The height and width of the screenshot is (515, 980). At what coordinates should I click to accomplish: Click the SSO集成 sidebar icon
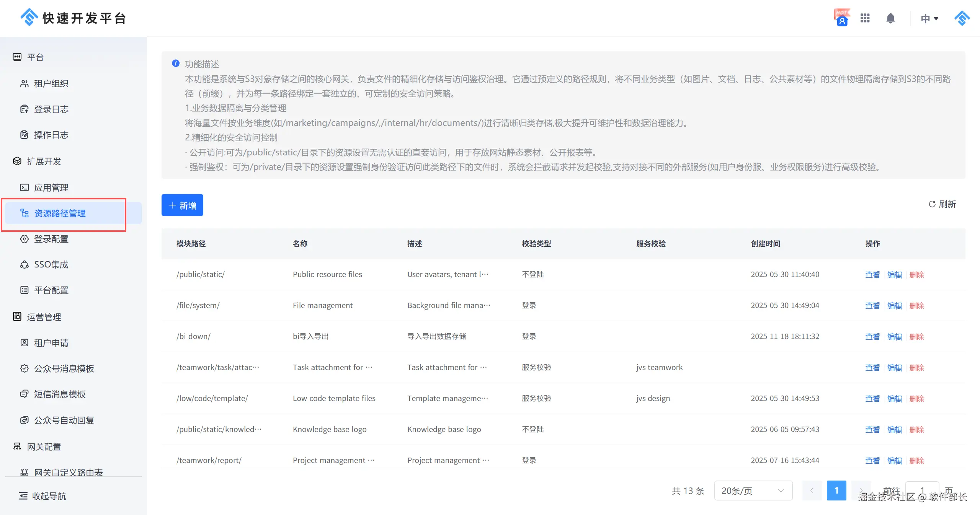tap(24, 265)
